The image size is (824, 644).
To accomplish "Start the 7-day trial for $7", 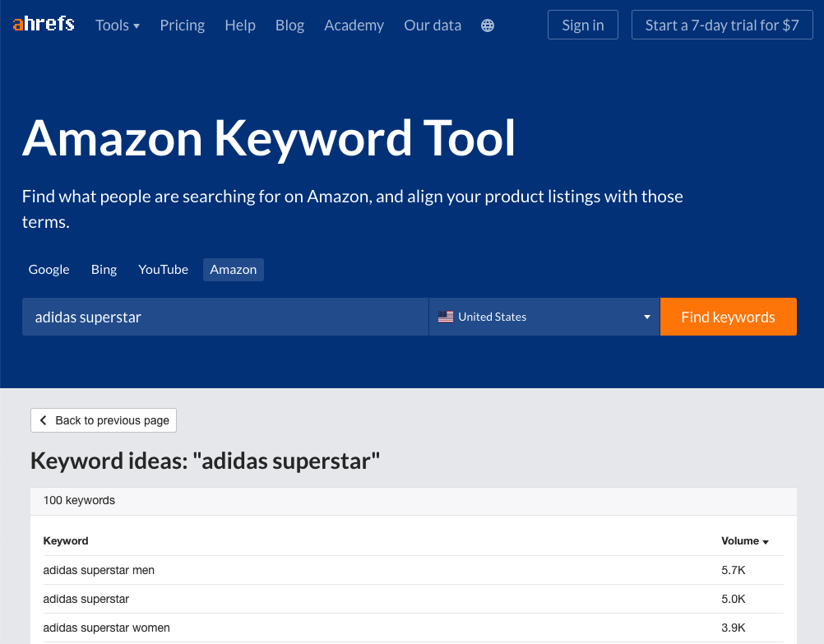I will pyautogui.click(x=722, y=25).
